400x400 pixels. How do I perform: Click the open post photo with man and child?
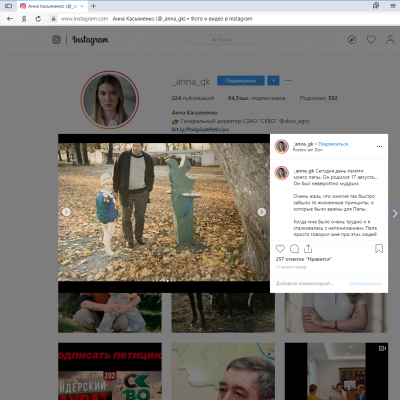coord(164,212)
